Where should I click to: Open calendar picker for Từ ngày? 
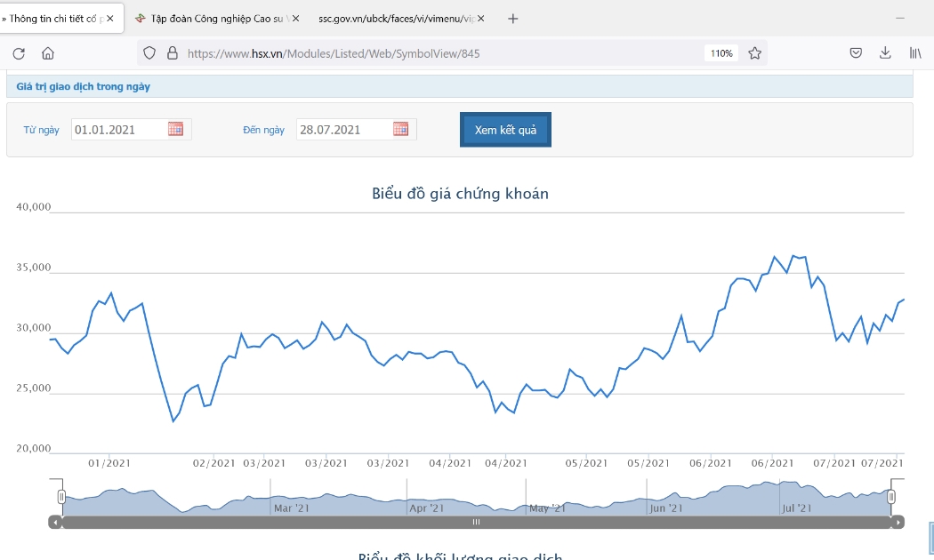coord(176,129)
